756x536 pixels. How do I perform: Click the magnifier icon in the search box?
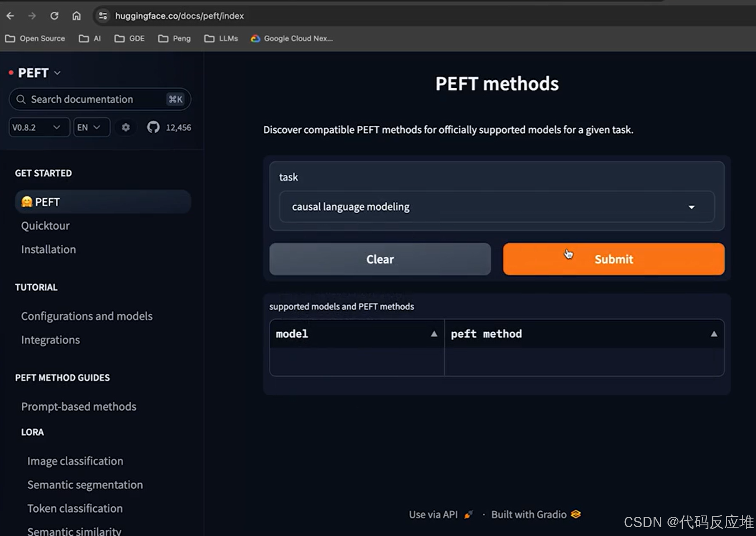click(20, 99)
